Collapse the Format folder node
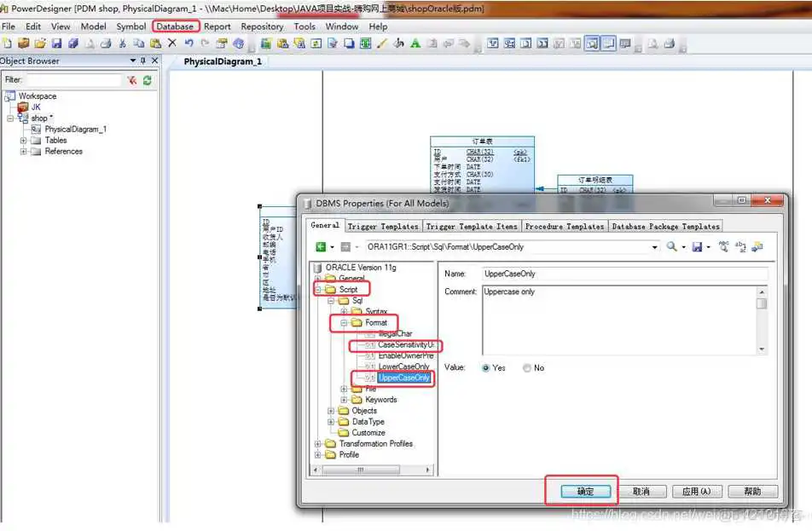 [x=344, y=322]
